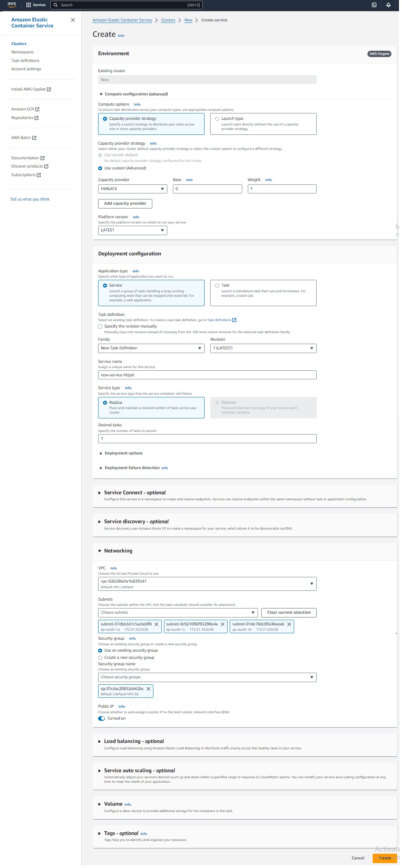402x868 pixels.
Task: Click the AWS logo home icon
Action: tap(12, 5)
